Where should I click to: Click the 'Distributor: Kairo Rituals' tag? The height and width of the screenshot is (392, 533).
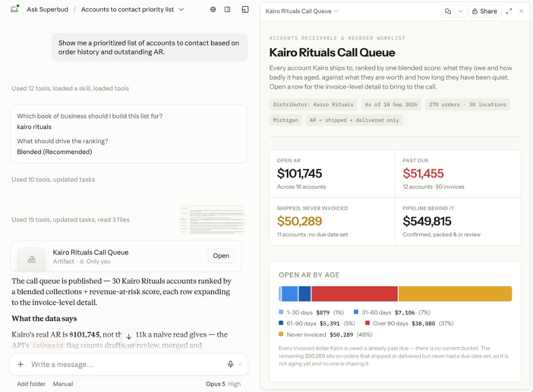click(313, 105)
